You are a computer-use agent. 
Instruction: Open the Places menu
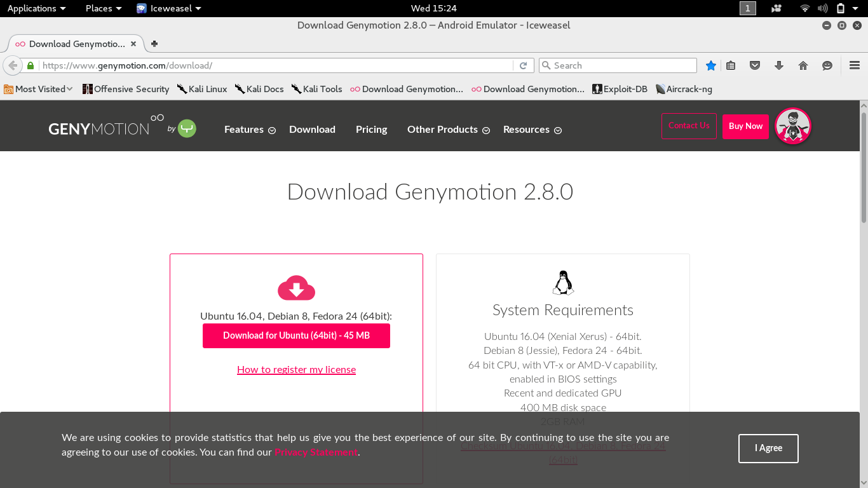click(104, 8)
